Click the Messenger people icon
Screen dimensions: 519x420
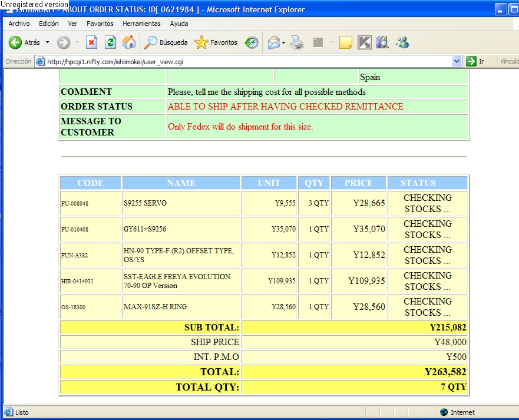403,42
